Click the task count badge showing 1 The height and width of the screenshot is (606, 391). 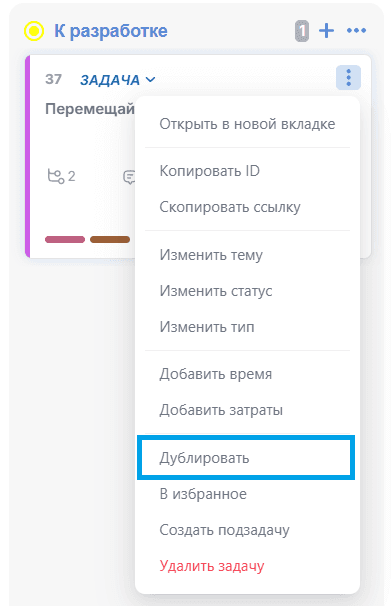[x=302, y=31]
